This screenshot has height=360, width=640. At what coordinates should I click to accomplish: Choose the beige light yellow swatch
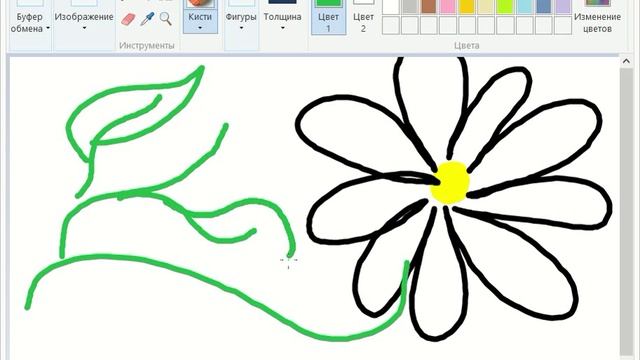[487, 7]
